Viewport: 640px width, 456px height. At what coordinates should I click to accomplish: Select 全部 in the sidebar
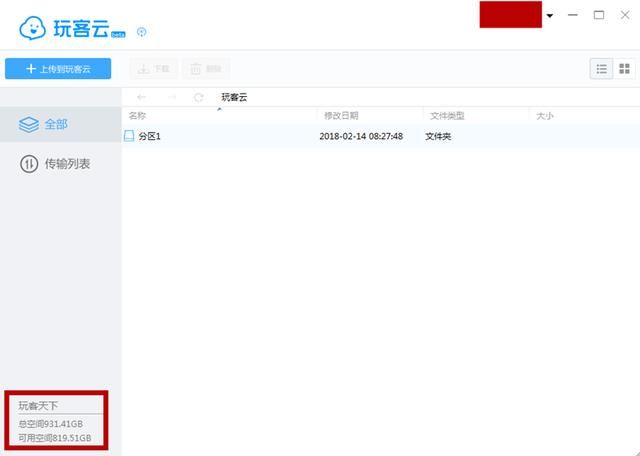60,124
